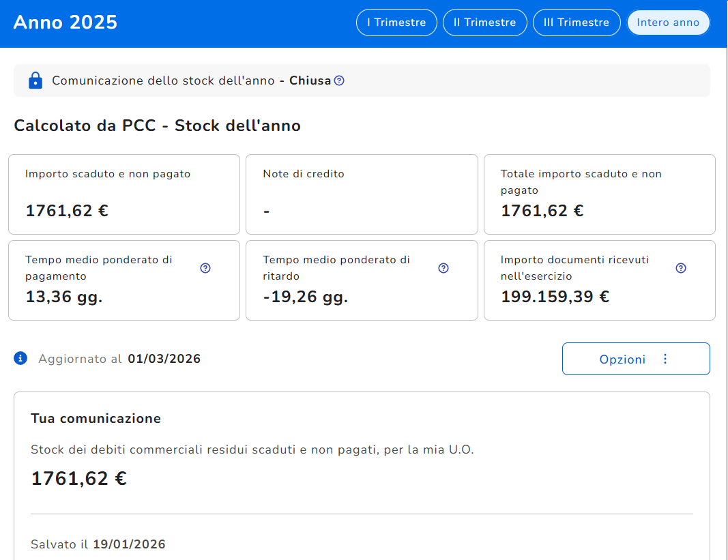
Task: Open help for Importo documenti ricevuti nell'esercizio
Action: [680, 268]
